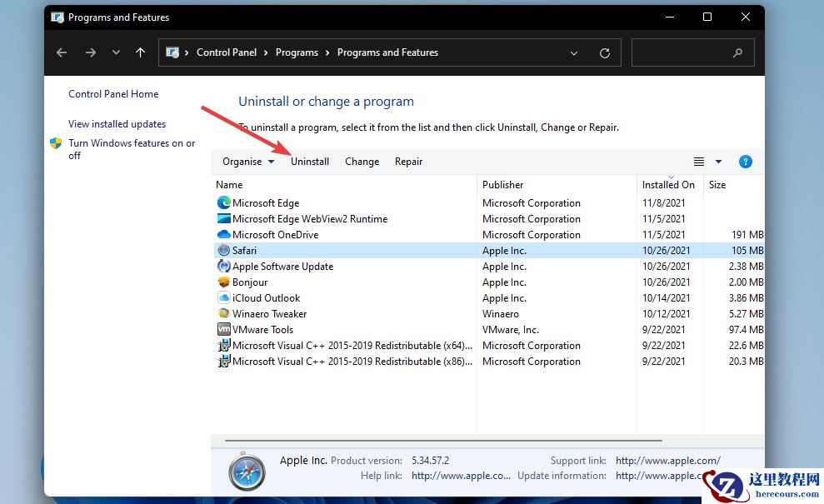Click Uninstall to remove Safari

point(310,161)
